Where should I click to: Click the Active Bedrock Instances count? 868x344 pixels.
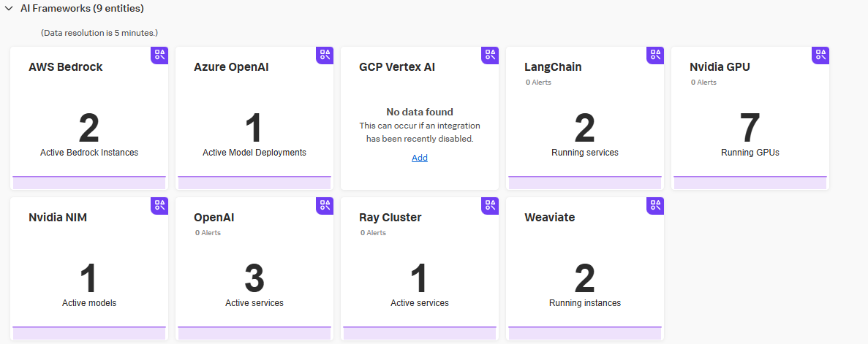pos(89,129)
